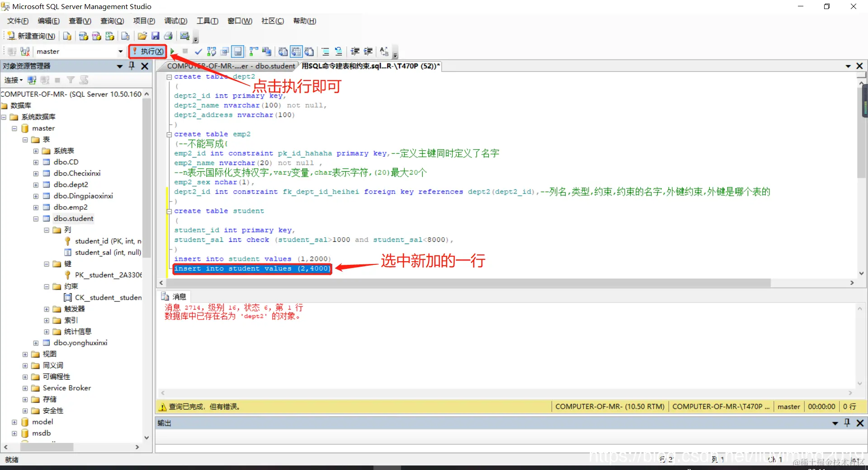Open the Edit (编辑) menu
This screenshot has height=470, width=868.
tap(48, 21)
